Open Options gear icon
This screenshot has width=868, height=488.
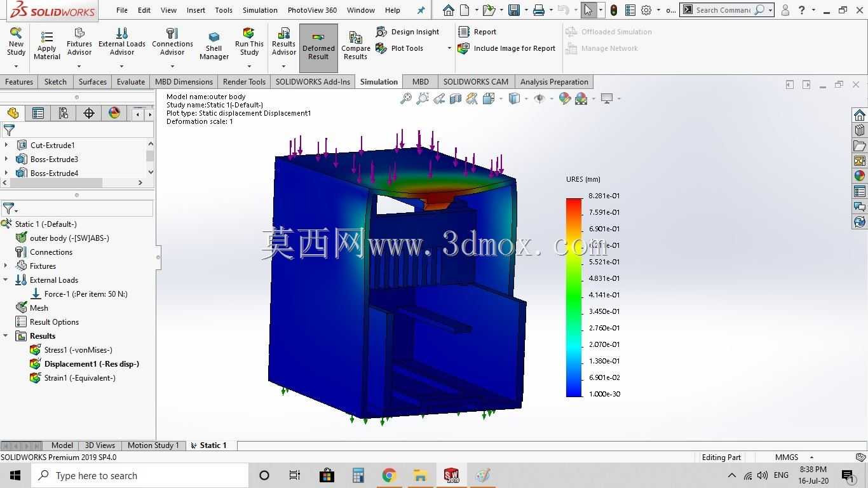pos(646,10)
